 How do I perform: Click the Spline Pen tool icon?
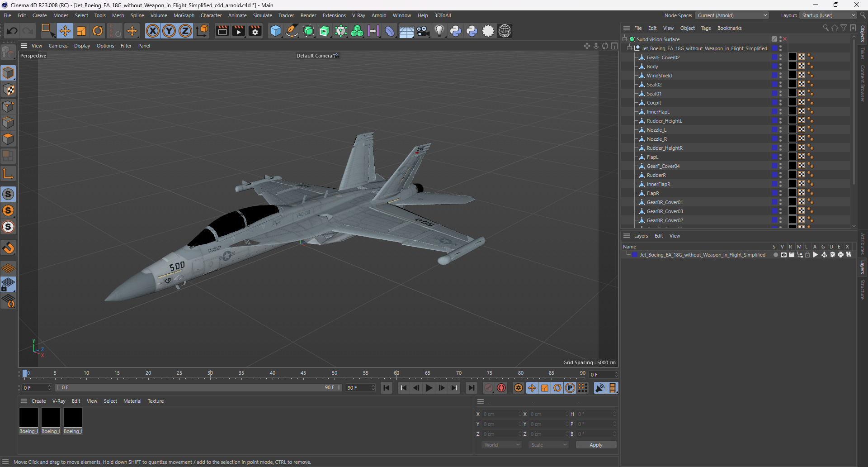coord(292,31)
